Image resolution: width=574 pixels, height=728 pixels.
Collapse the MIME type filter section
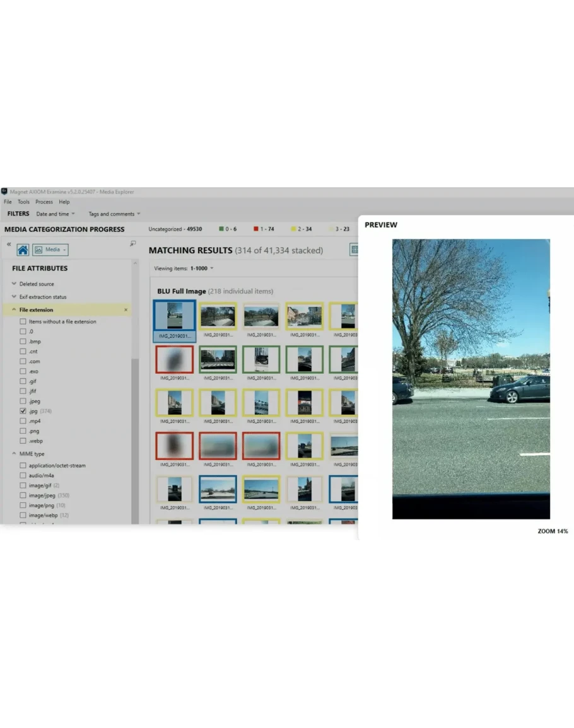tap(14, 454)
